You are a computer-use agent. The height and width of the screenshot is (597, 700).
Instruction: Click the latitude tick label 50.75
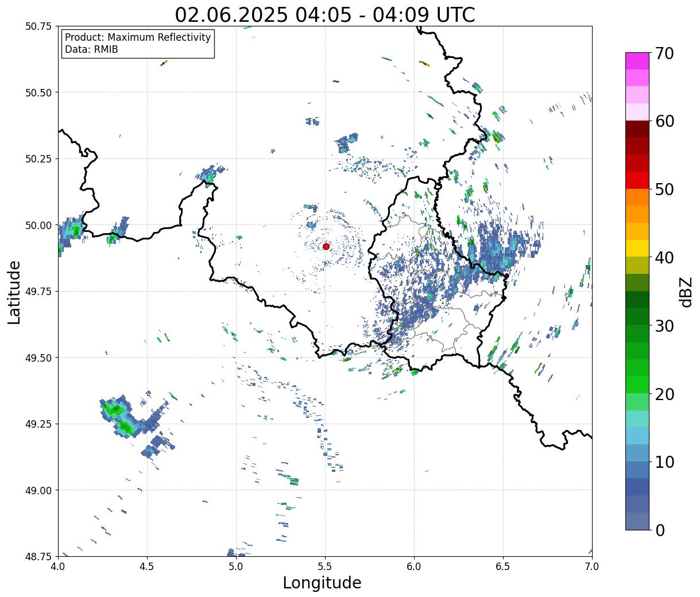[x=38, y=26]
